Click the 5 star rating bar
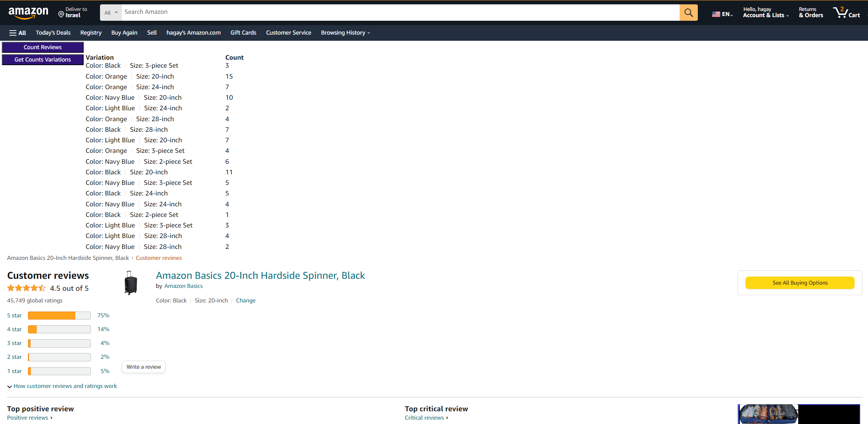The height and width of the screenshot is (424, 868). click(59, 316)
